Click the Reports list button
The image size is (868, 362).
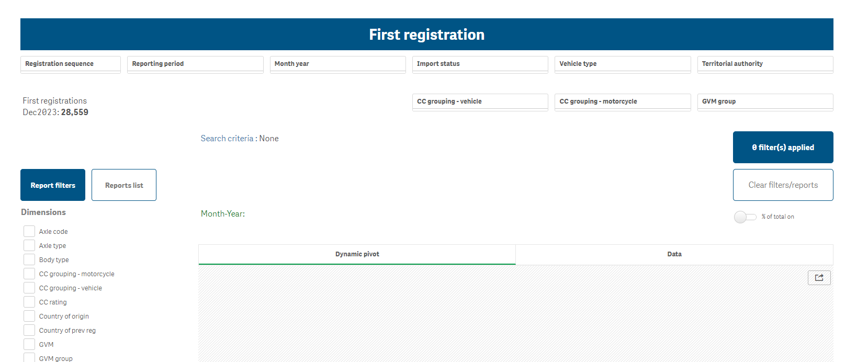124,185
